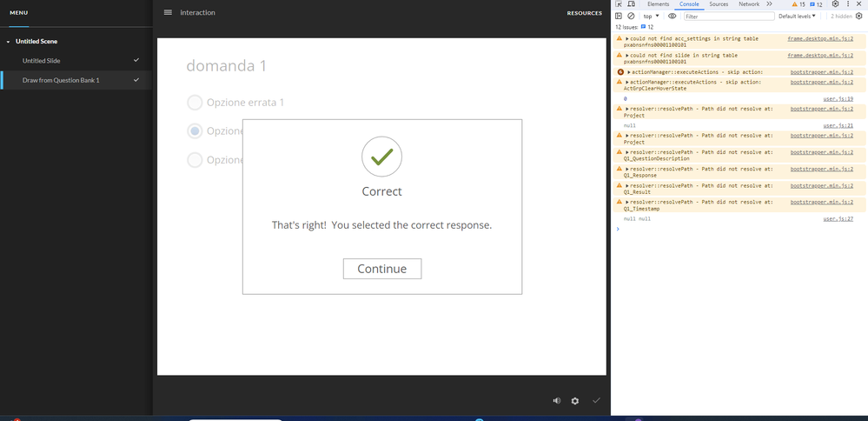This screenshot has width=868, height=421.
Task: Open the RESOURCES tab in the player
Action: tap(584, 13)
